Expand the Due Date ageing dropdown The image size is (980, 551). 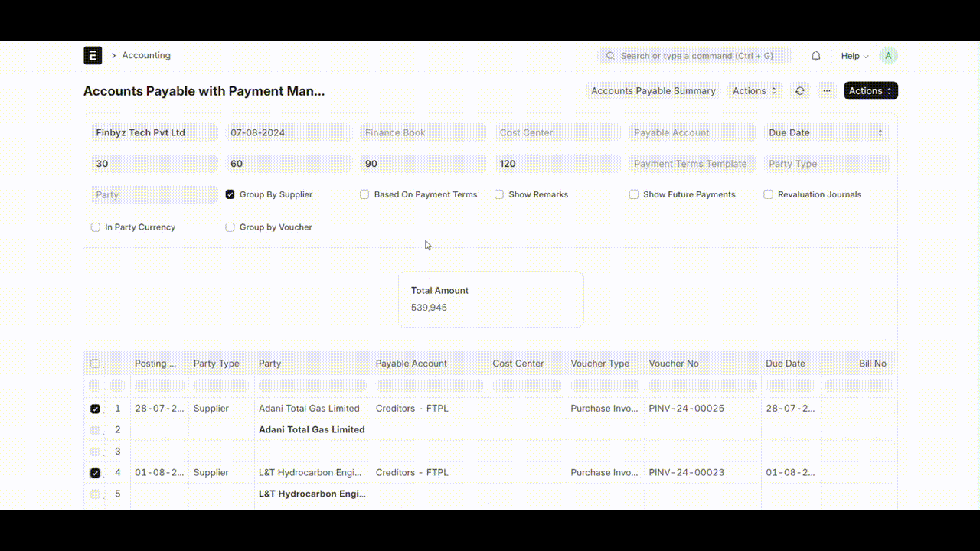(827, 132)
